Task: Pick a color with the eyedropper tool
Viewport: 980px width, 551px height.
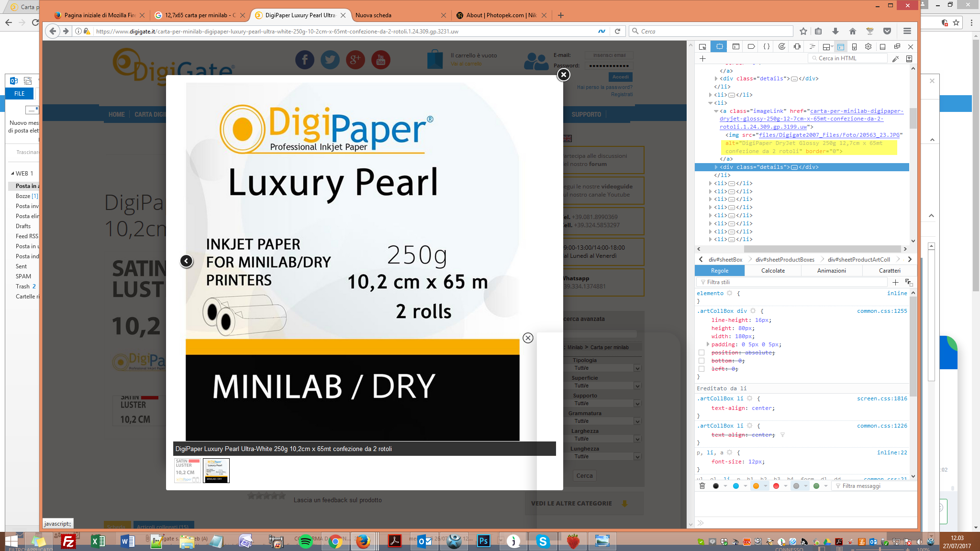Action: click(x=896, y=58)
